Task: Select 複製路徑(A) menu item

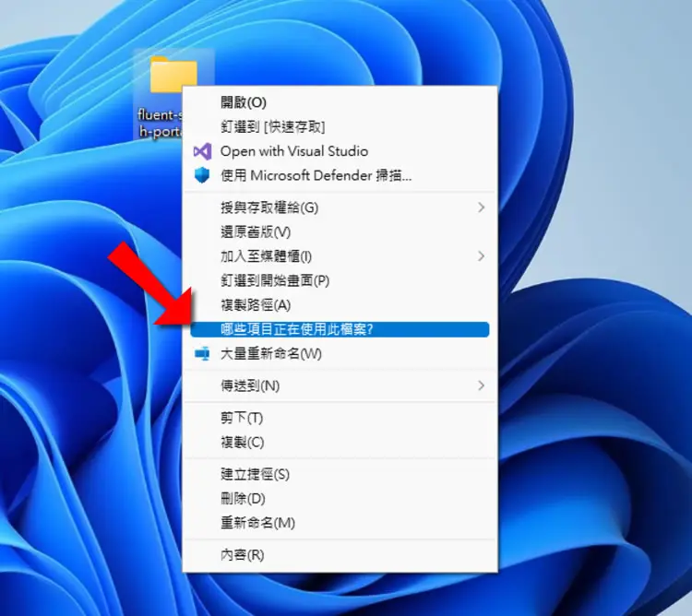Action: [x=340, y=305]
